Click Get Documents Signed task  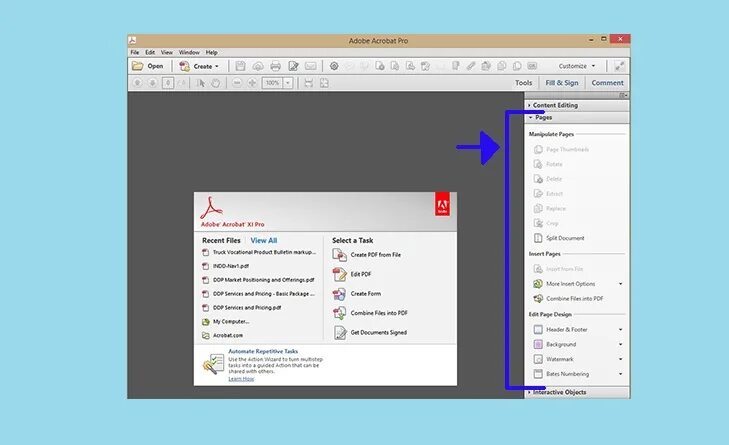[x=370, y=333]
